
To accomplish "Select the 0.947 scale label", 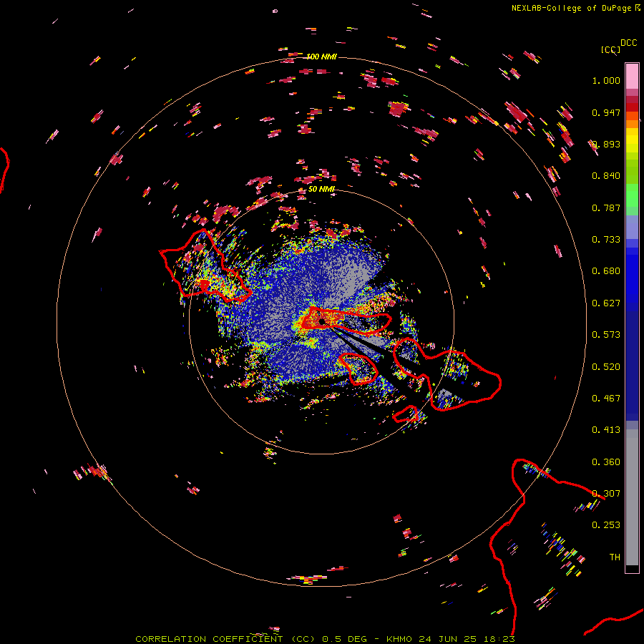I will click(x=606, y=112).
